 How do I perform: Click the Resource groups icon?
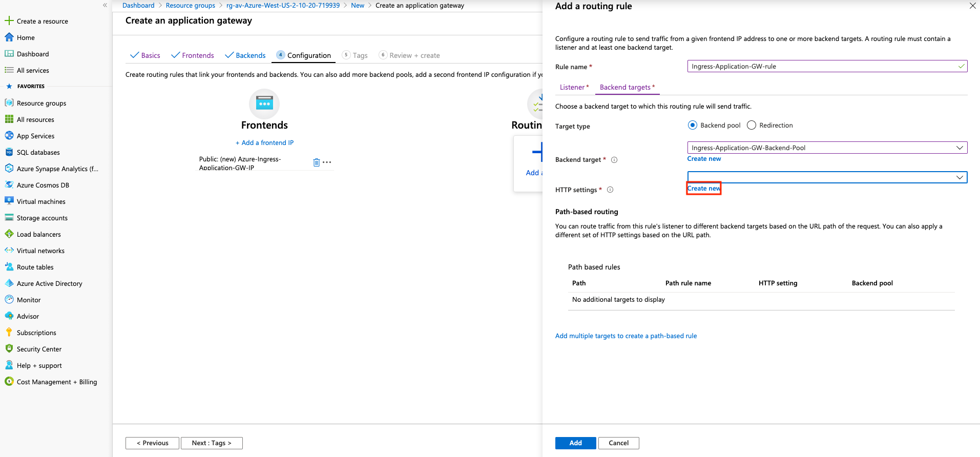click(x=9, y=103)
